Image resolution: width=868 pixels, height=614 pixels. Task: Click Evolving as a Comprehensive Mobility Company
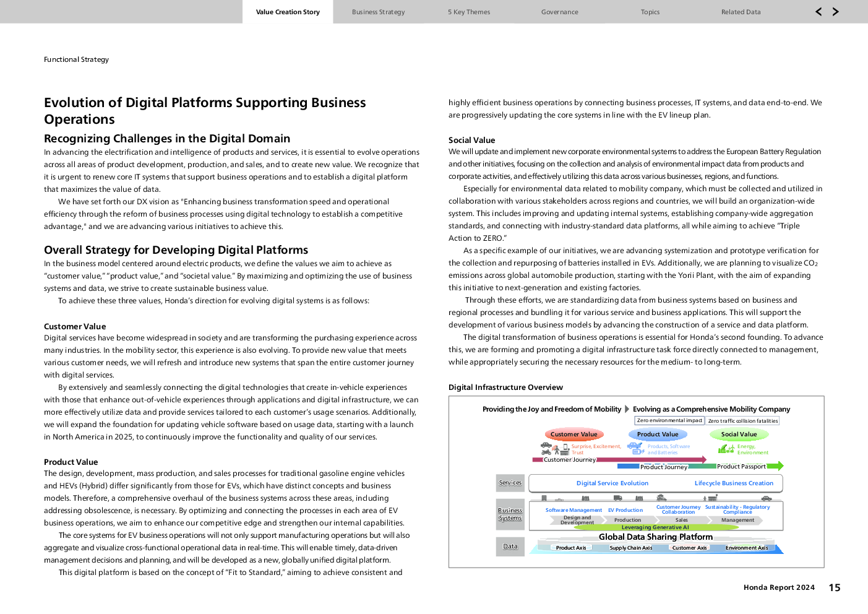click(x=711, y=409)
